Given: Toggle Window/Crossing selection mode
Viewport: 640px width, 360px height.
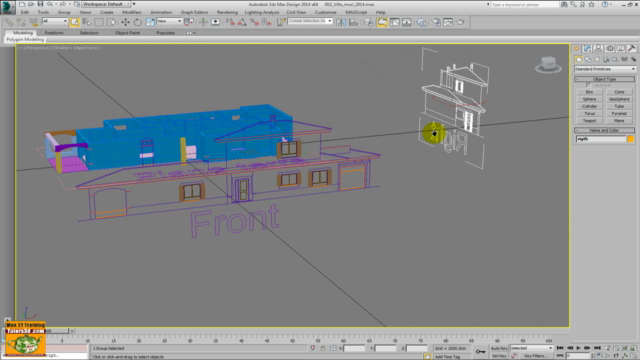Looking at the screenshot, I should [111, 22].
